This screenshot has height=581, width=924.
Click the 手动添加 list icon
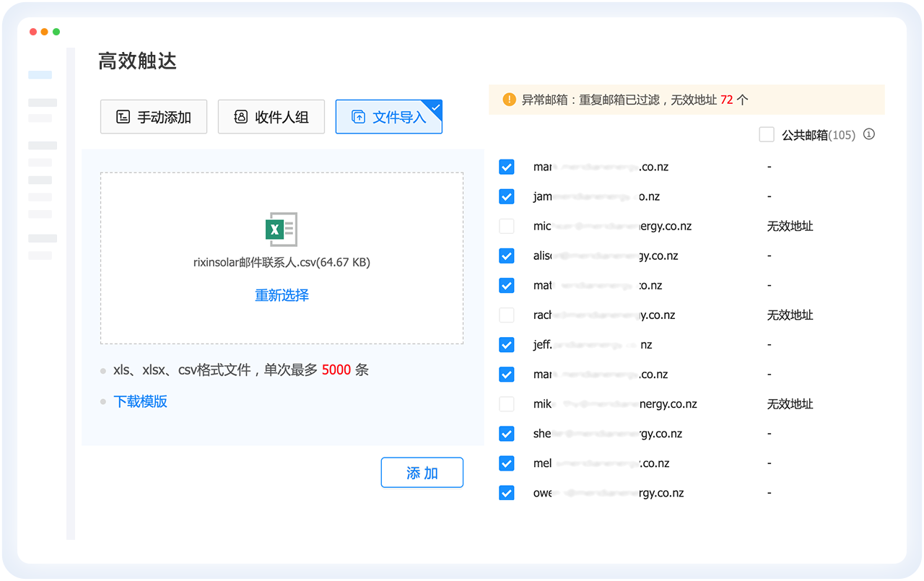pos(123,117)
